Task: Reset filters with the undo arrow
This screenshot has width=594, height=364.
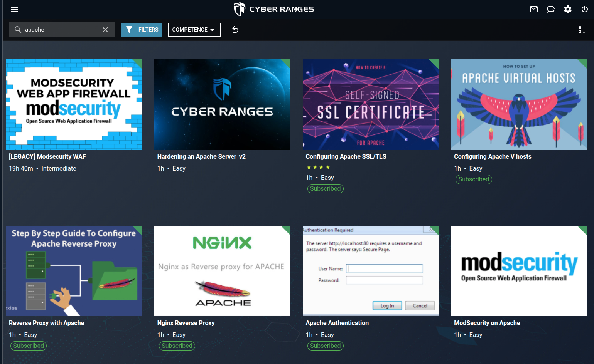Action: pos(235,30)
